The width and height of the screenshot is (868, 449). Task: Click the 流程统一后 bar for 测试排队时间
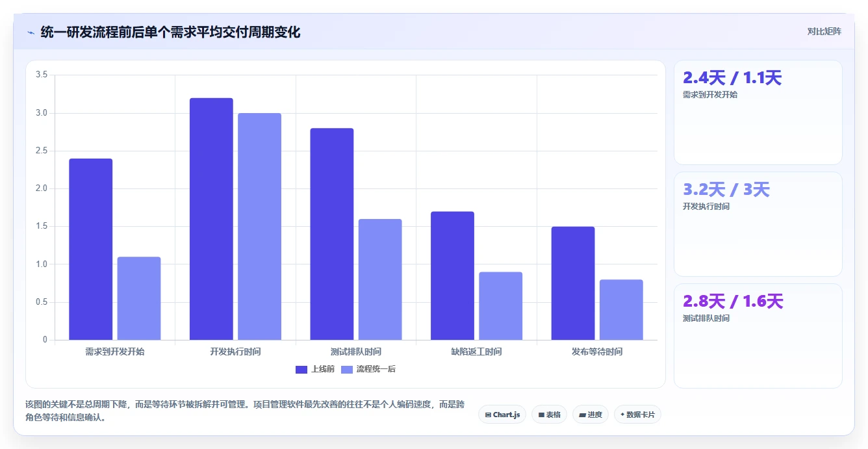(x=380, y=279)
